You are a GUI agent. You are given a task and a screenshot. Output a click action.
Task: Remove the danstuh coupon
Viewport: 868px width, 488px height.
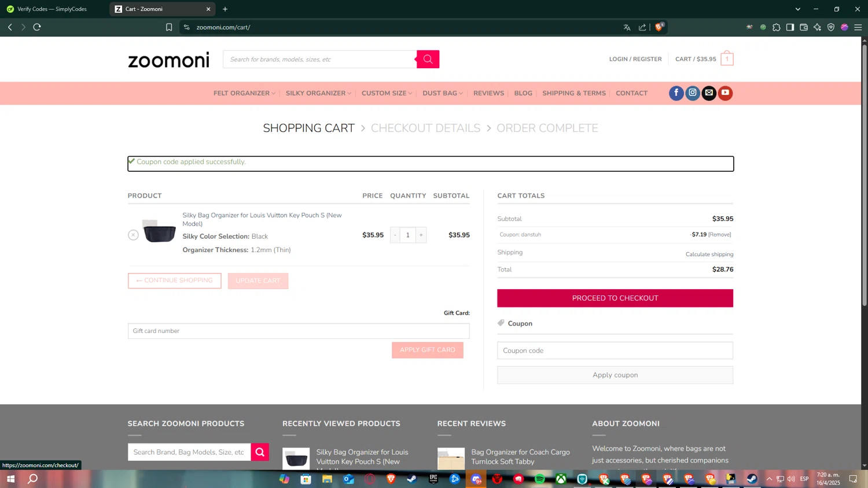[x=720, y=235]
